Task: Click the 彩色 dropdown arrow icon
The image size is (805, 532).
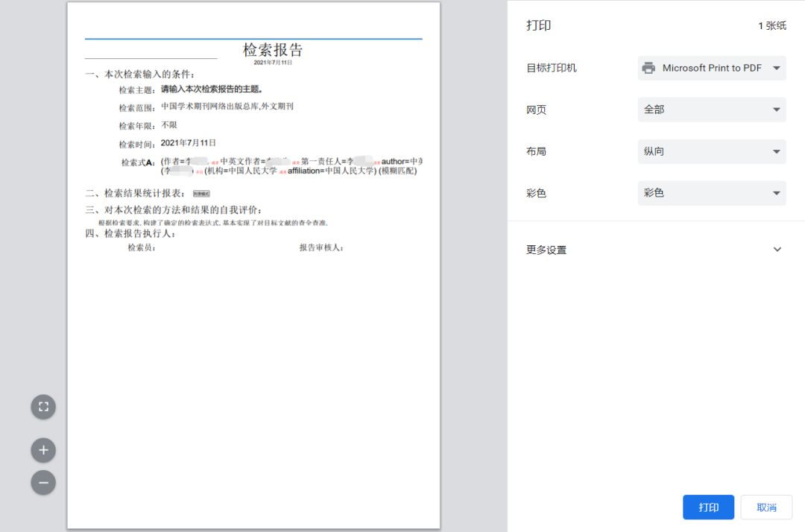Action: [x=775, y=193]
